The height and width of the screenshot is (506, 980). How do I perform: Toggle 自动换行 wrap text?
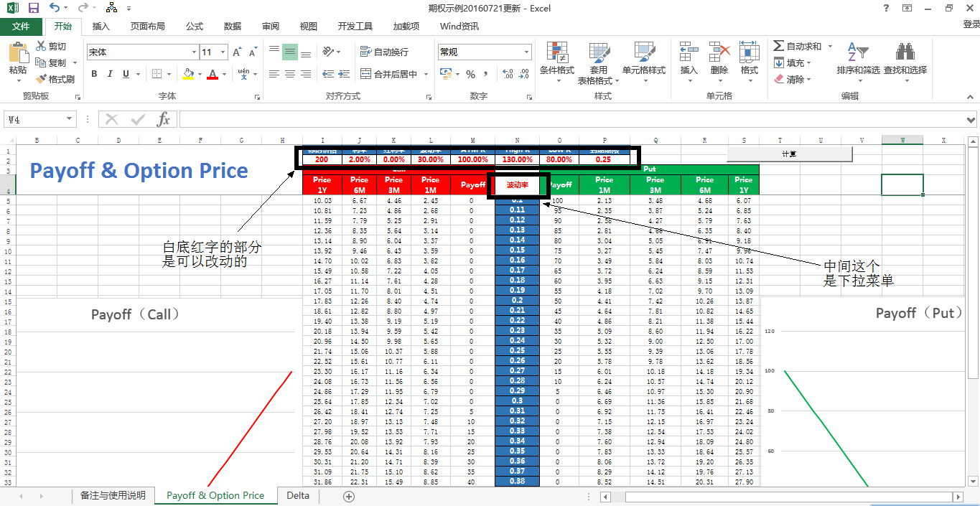point(384,52)
